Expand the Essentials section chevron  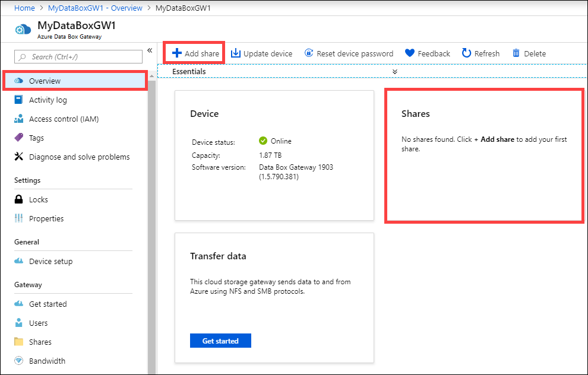395,72
